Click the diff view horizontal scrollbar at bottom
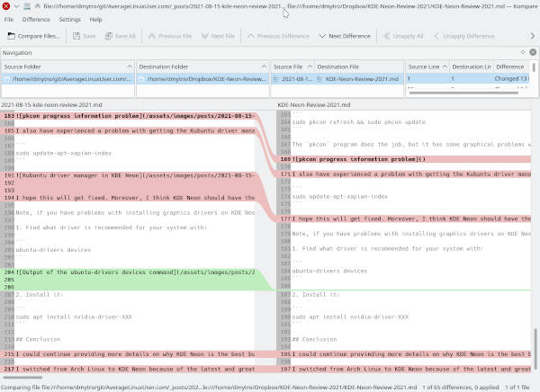This screenshot has height=392, width=540. (22, 378)
